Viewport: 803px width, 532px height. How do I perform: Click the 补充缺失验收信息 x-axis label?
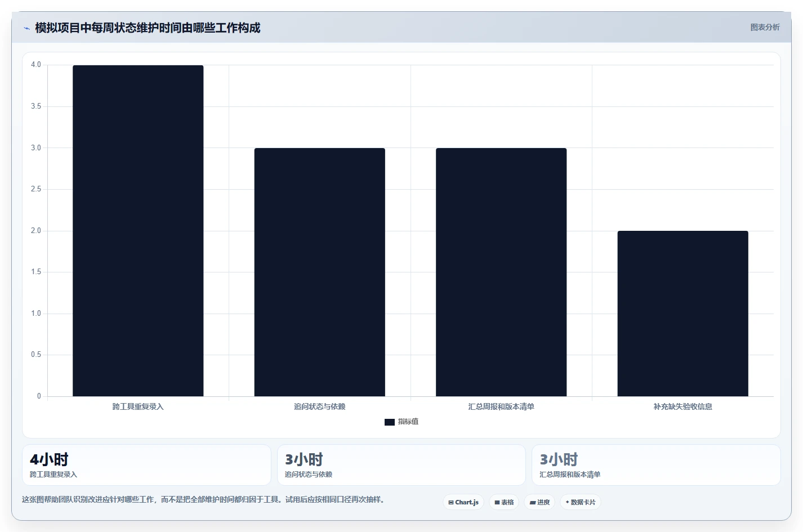click(683, 406)
